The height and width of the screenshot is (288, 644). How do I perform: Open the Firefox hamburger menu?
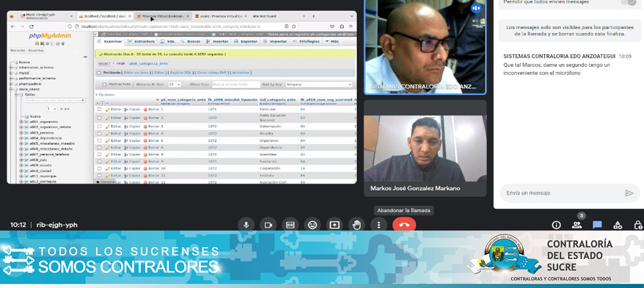pyautogui.click(x=352, y=26)
